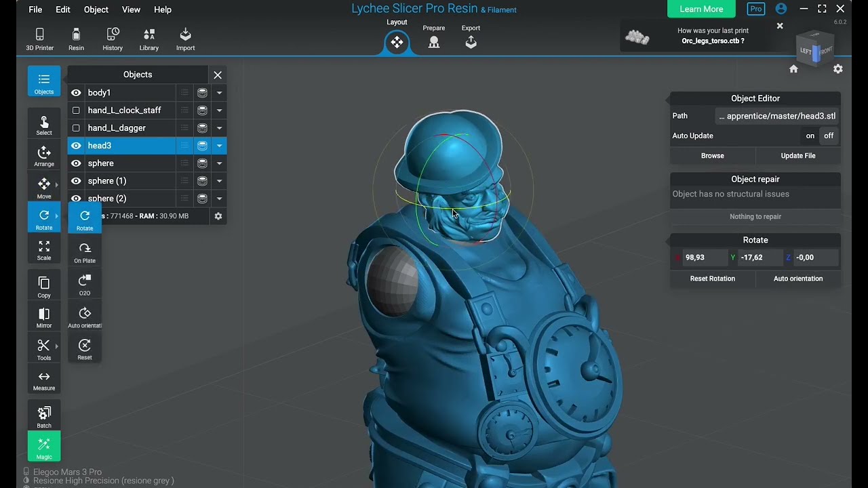Click the Browse button
868x488 pixels.
click(x=713, y=156)
